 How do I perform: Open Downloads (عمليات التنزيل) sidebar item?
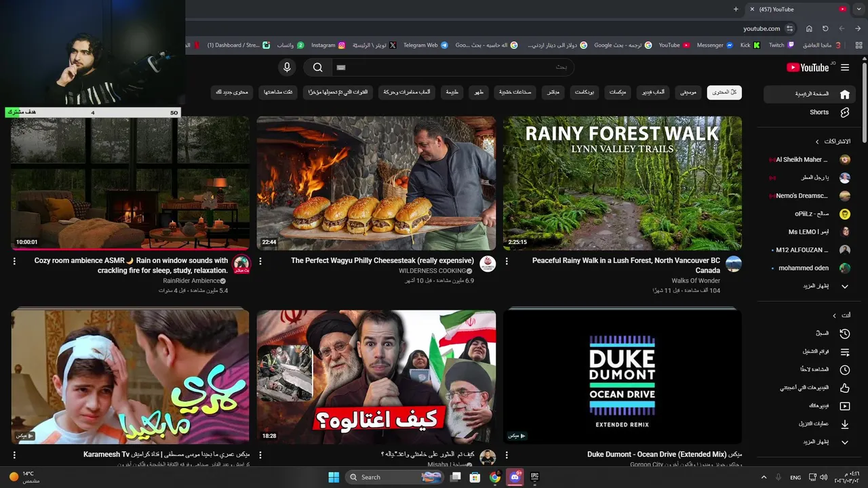click(810, 424)
